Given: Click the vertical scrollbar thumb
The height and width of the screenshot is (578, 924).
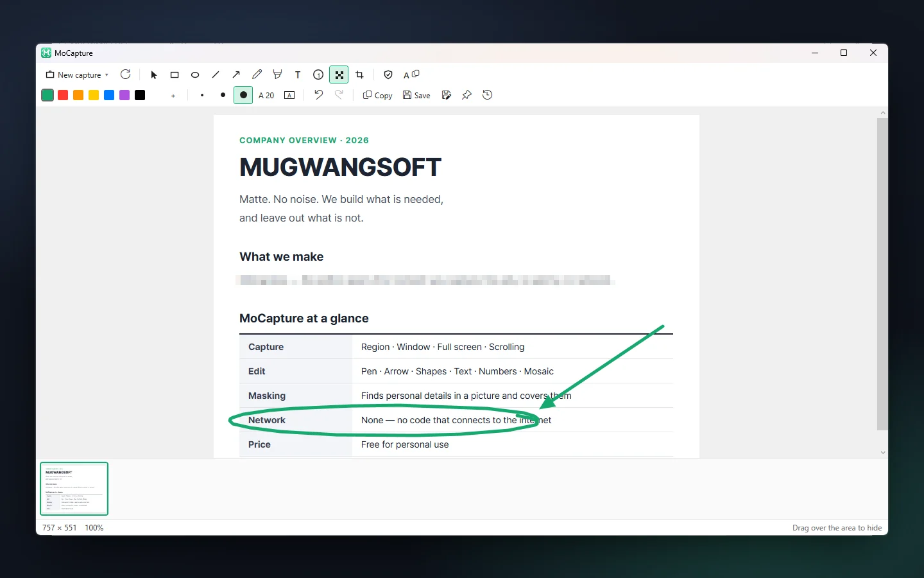Looking at the screenshot, I should click(x=883, y=274).
